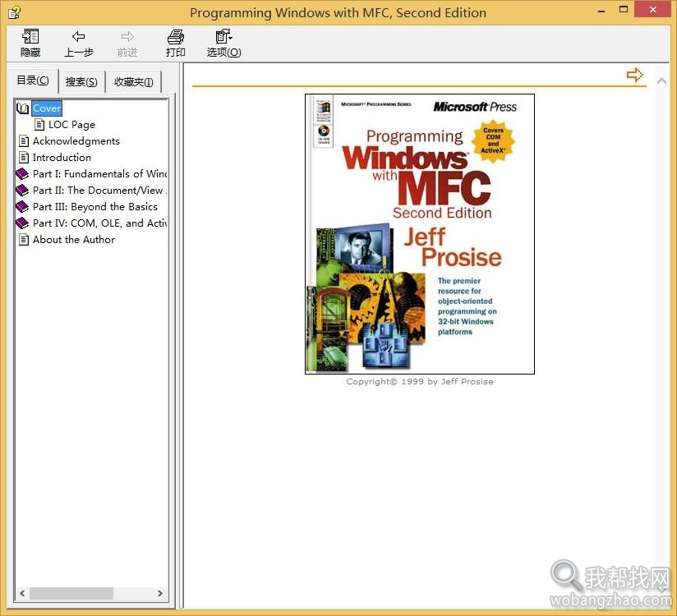
Task: Go to next page with orange arrow
Action: [x=634, y=75]
